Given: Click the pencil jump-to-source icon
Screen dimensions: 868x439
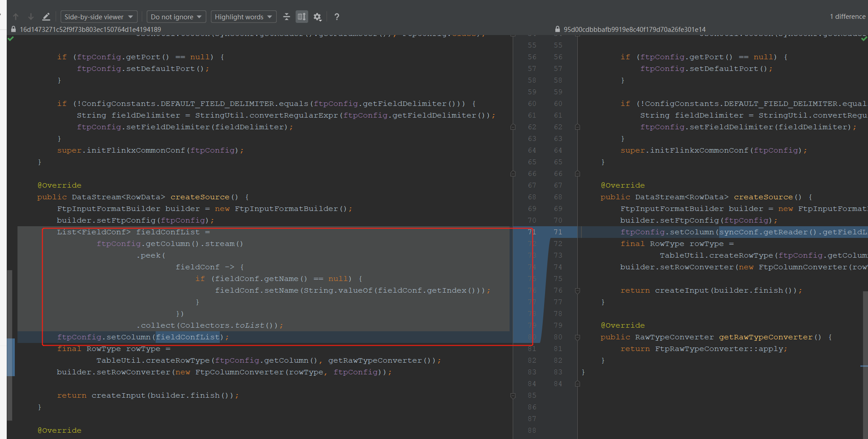Looking at the screenshot, I should click(46, 17).
